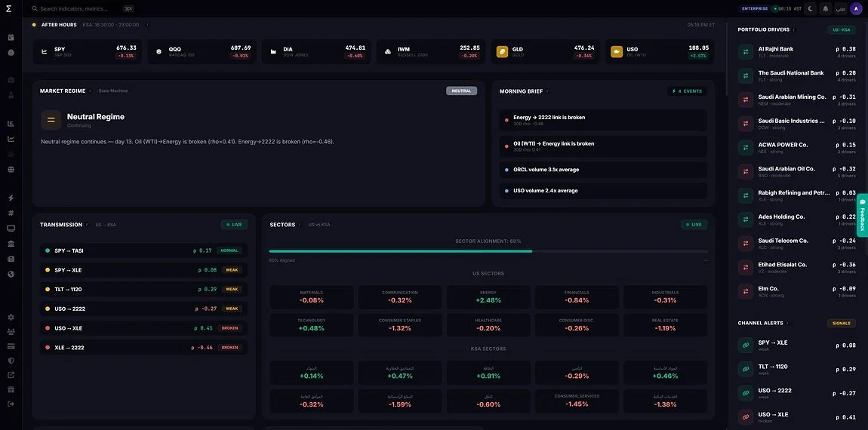Click the sector alignment progress bar
The height and width of the screenshot is (430, 868).
point(488,251)
